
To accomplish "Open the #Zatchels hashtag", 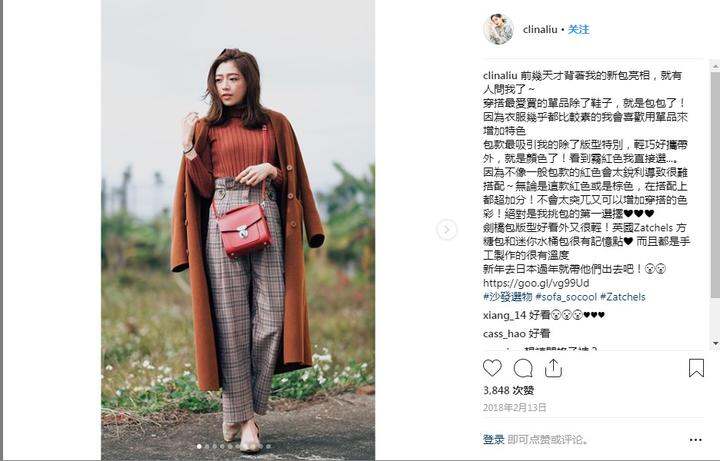I will [623, 297].
